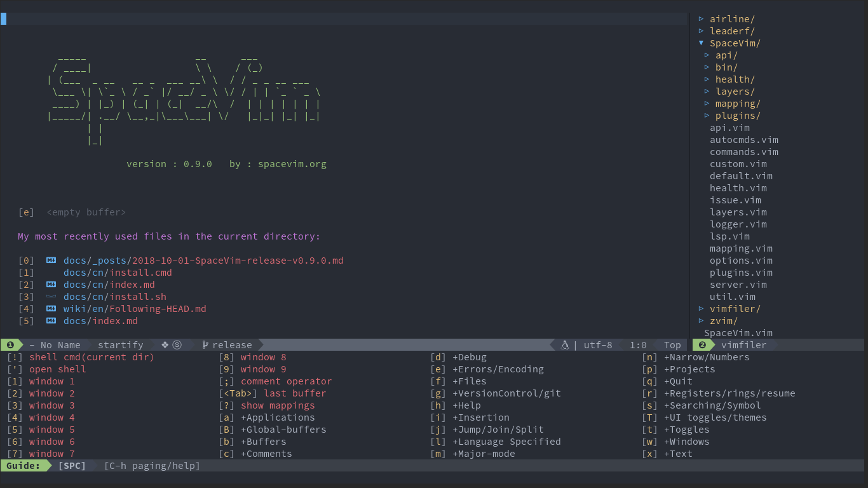Expand the api/ folder
868x488 pixels.
click(x=707, y=55)
